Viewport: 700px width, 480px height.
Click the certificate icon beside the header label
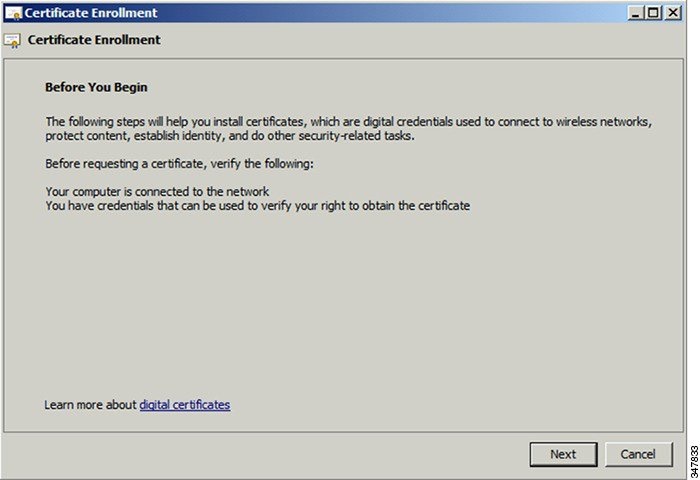click(x=13, y=41)
